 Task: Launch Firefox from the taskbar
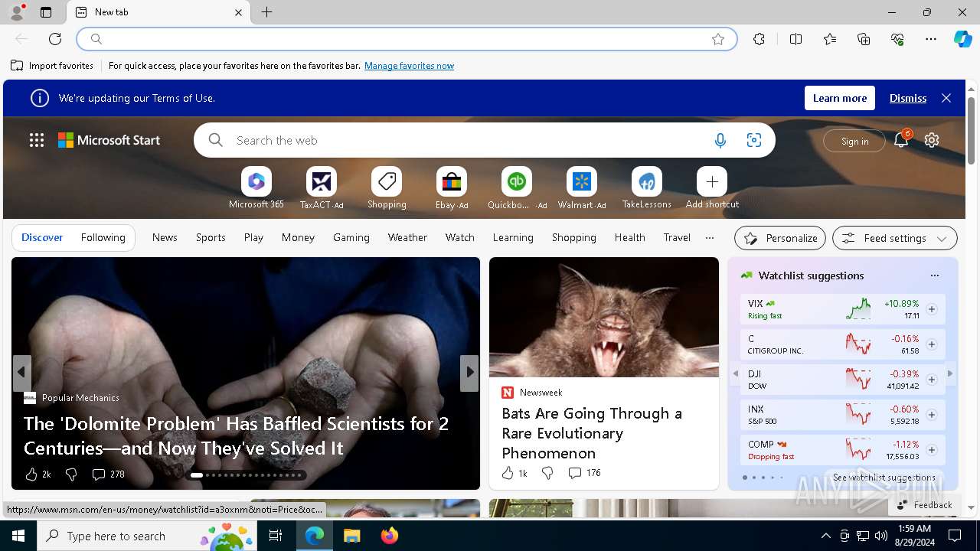(x=390, y=536)
